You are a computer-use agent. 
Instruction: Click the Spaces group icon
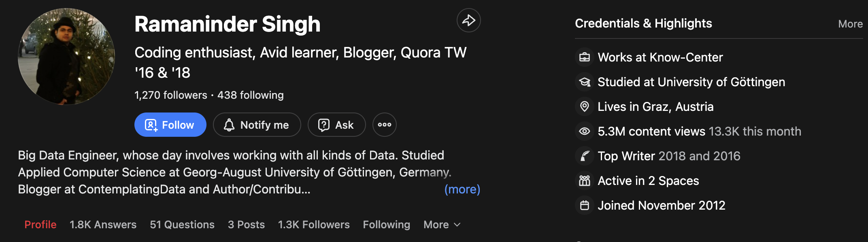[584, 180]
